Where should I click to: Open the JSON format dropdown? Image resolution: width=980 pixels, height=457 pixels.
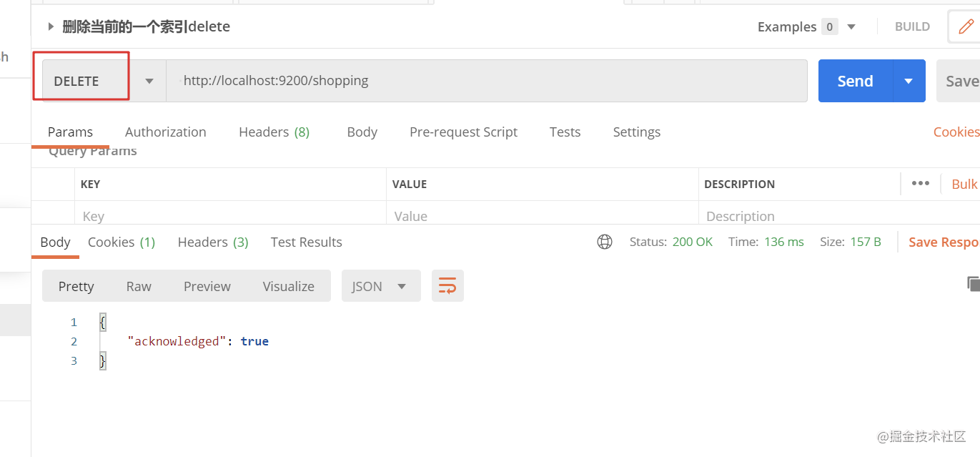pos(381,286)
